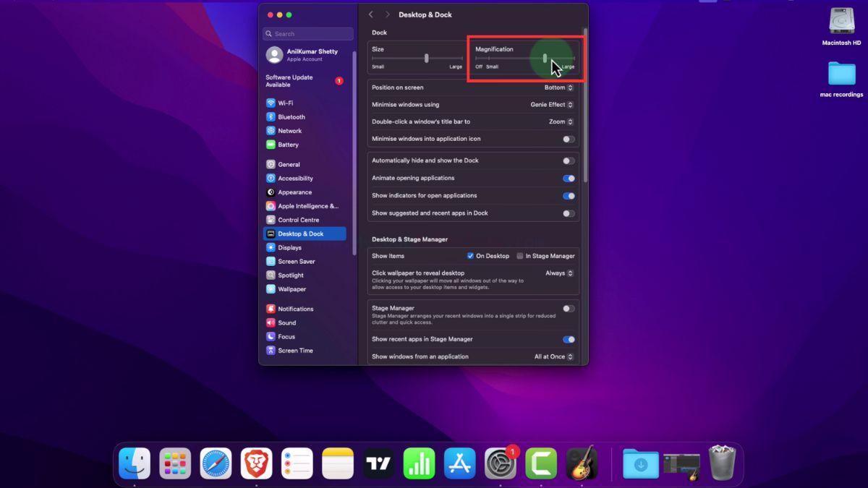Viewport: 868px width, 488px height.
Task: Launch GarageBand from the Dock
Action: 582,463
